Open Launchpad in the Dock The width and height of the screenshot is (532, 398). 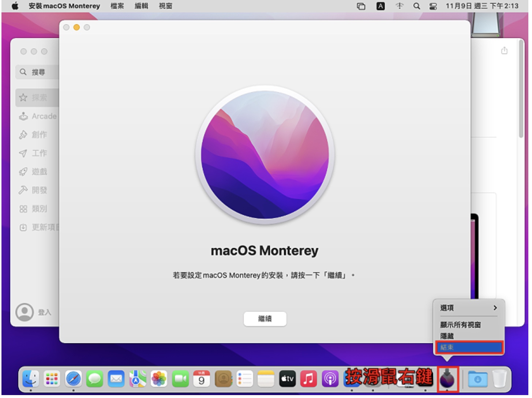pyautogui.click(x=52, y=379)
